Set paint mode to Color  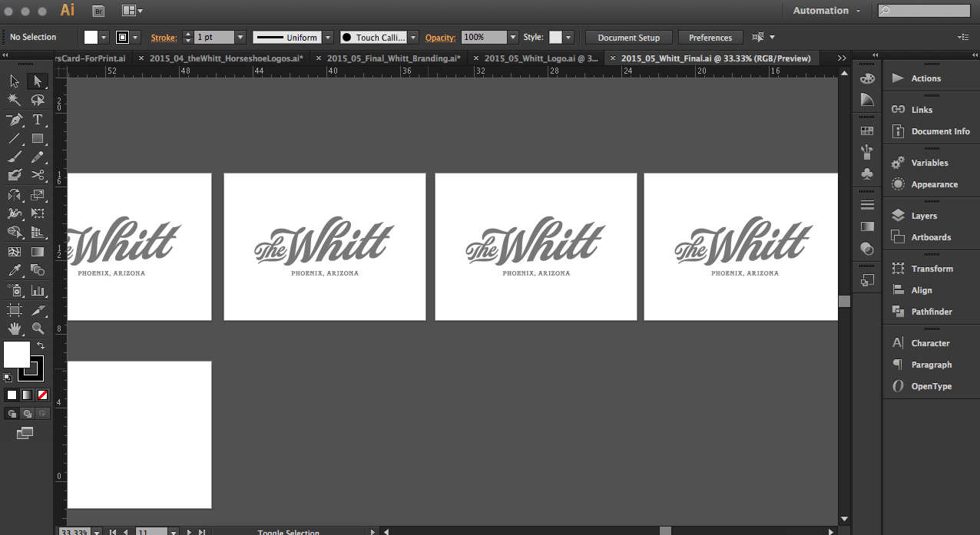pyautogui.click(x=12, y=395)
